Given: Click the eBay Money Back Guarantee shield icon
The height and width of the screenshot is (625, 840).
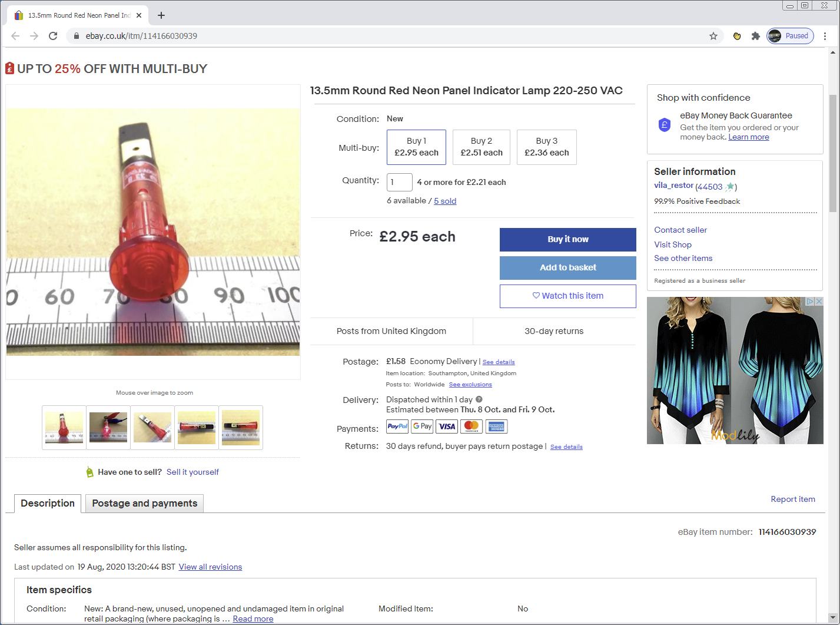Looking at the screenshot, I should coord(664,125).
